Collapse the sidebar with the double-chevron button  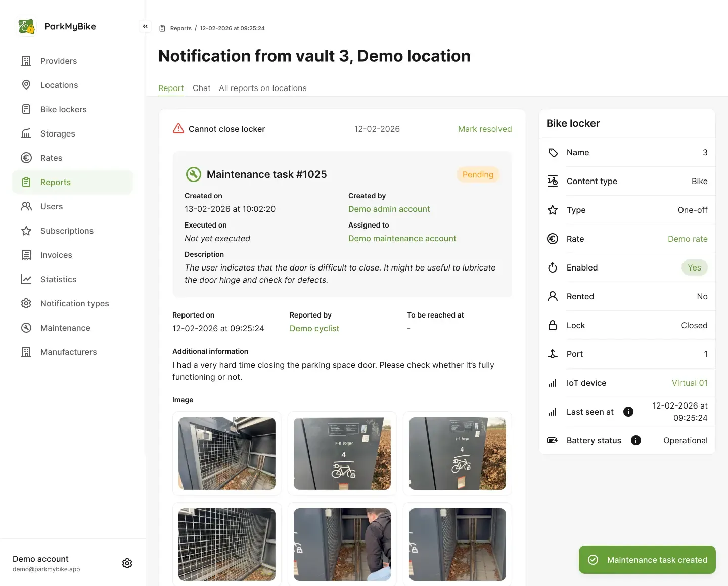click(x=145, y=26)
